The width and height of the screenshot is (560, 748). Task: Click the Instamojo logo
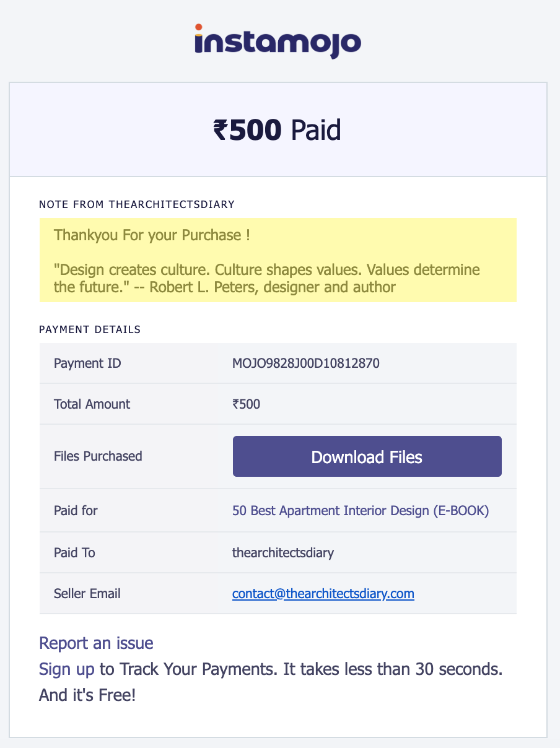pyautogui.click(x=278, y=41)
